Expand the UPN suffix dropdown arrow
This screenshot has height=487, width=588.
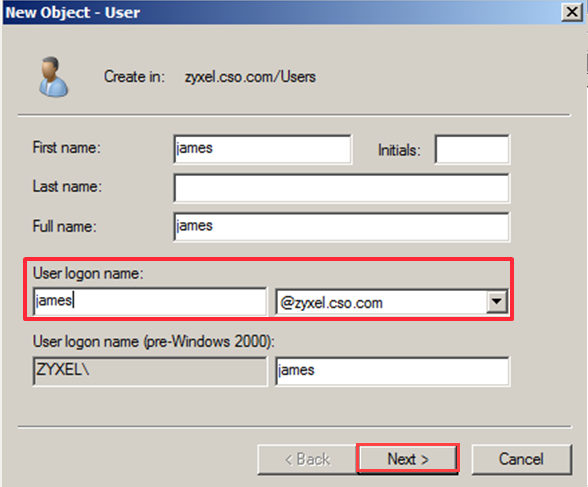click(x=497, y=301)
